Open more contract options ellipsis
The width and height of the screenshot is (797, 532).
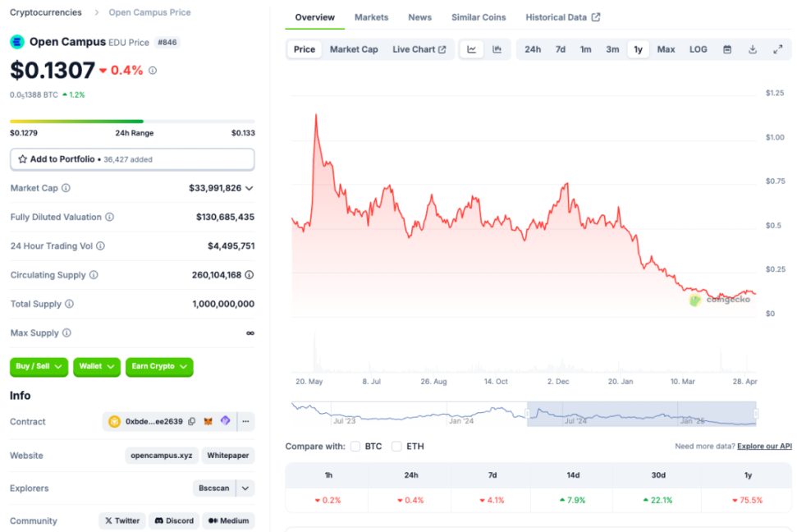246,421
